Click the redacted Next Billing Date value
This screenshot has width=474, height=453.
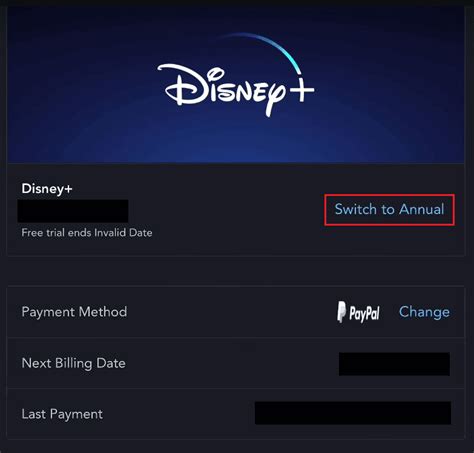[x=394, y=364]
